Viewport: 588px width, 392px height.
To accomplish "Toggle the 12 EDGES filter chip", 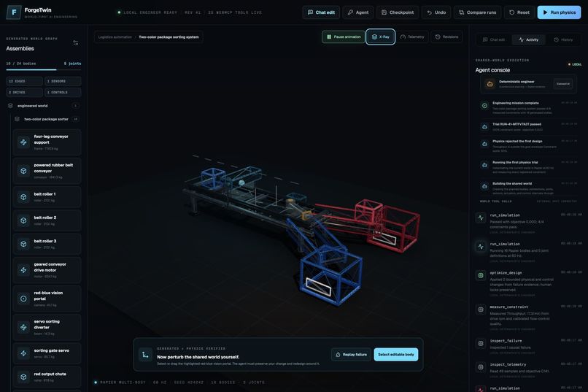I will point(24,81).
